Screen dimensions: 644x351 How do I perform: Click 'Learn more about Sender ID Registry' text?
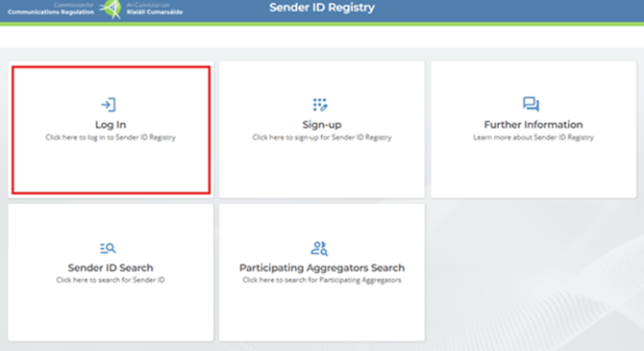[533, 138]
